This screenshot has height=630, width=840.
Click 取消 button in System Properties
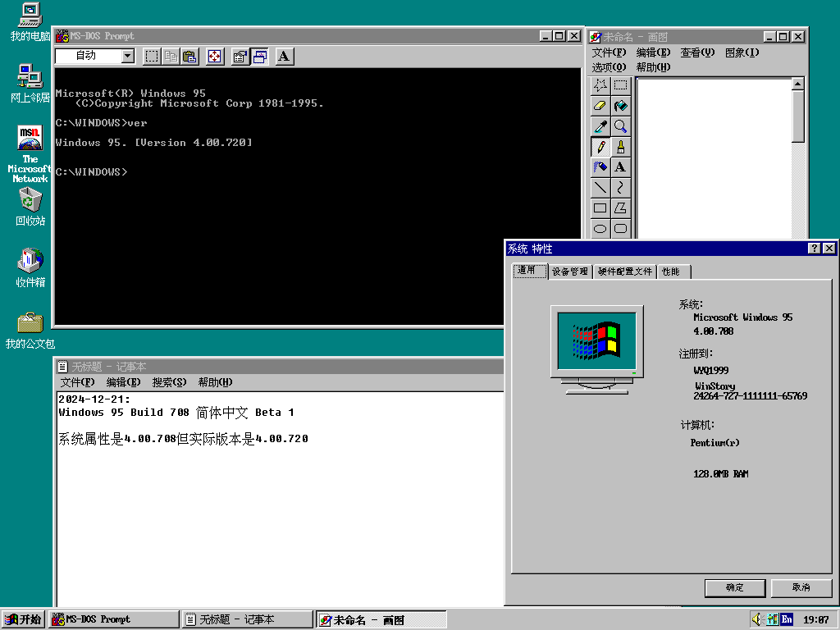801,587
